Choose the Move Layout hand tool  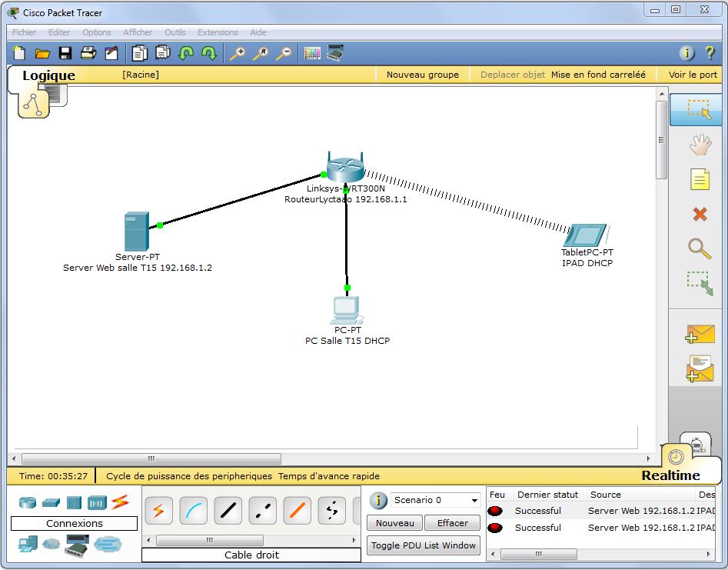coord(700,145)
